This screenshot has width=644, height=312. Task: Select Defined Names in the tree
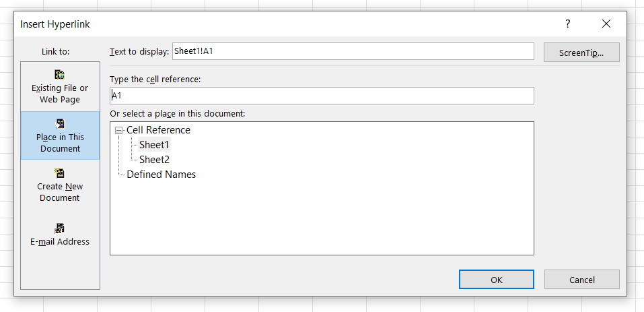[162, 175]
